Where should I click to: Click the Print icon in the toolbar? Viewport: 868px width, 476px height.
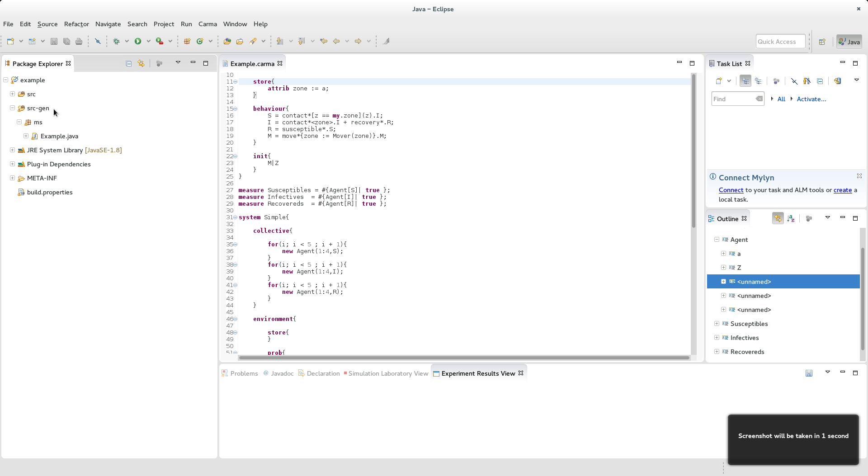[79, 41]
